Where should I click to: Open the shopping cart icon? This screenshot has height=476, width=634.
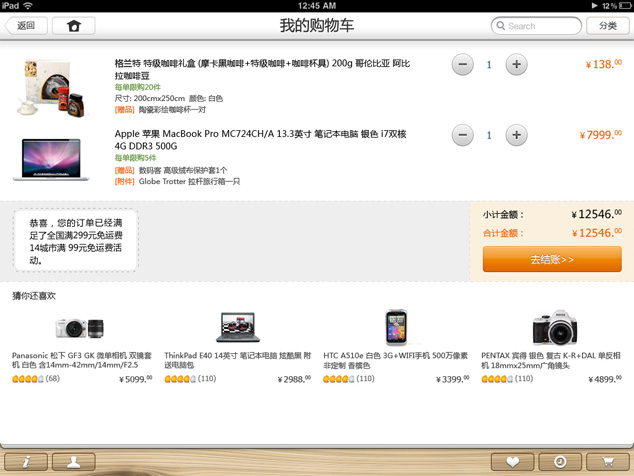[607, 461]
